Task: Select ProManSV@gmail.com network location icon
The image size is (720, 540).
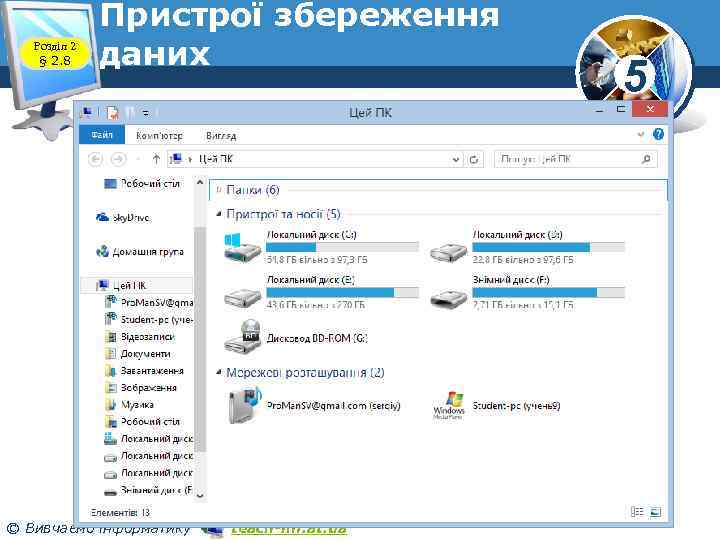Action: click(x=244, y=405)
